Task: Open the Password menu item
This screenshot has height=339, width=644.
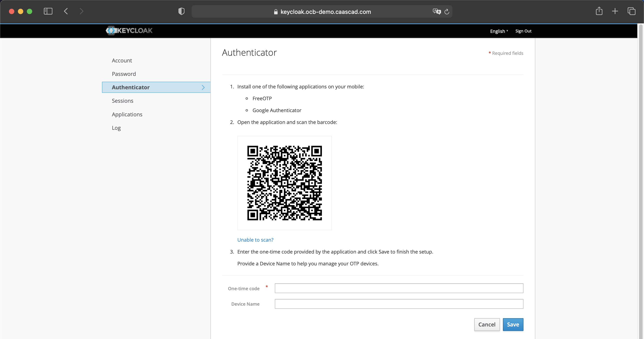Action: pos(124,74)
